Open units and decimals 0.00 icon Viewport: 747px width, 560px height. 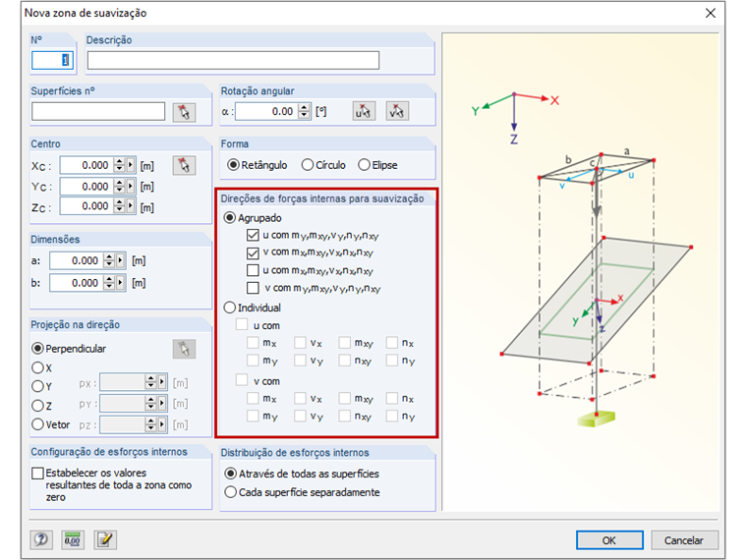point(73,539)
